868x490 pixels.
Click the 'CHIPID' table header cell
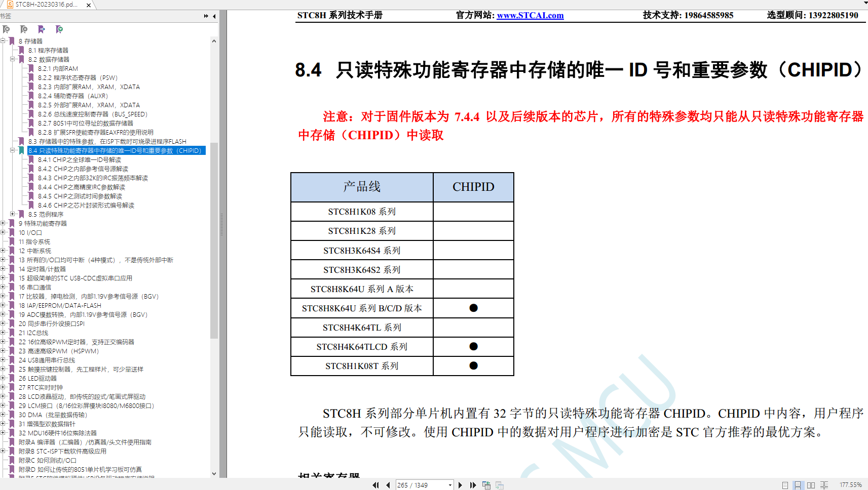(473, 187)
